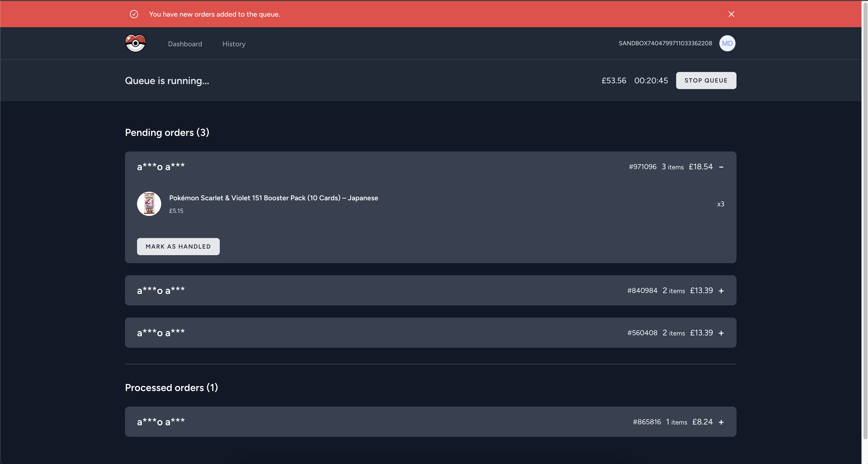Click the SANDBOX7404799711033362208 account label
868x464 pixels.
665,43
